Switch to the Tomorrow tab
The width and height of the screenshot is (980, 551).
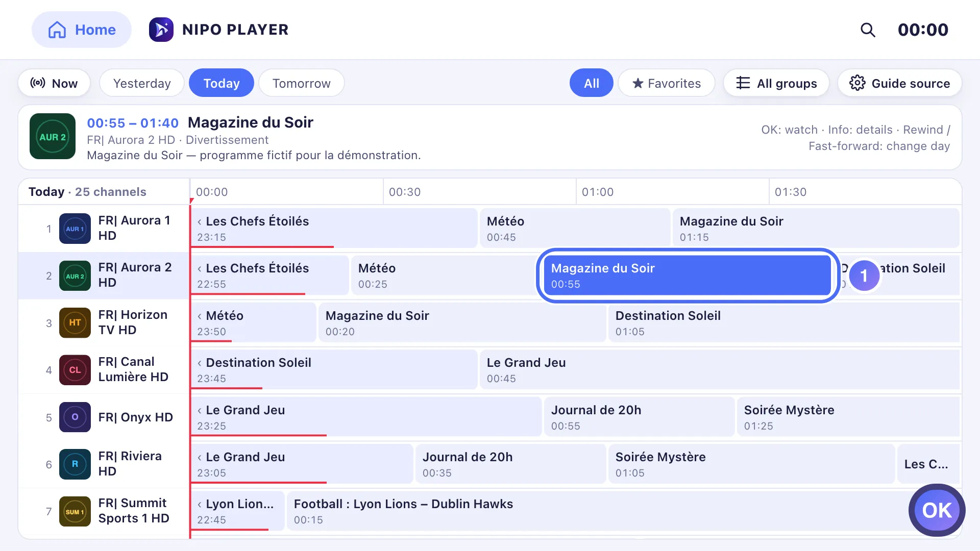pos(302,83)
